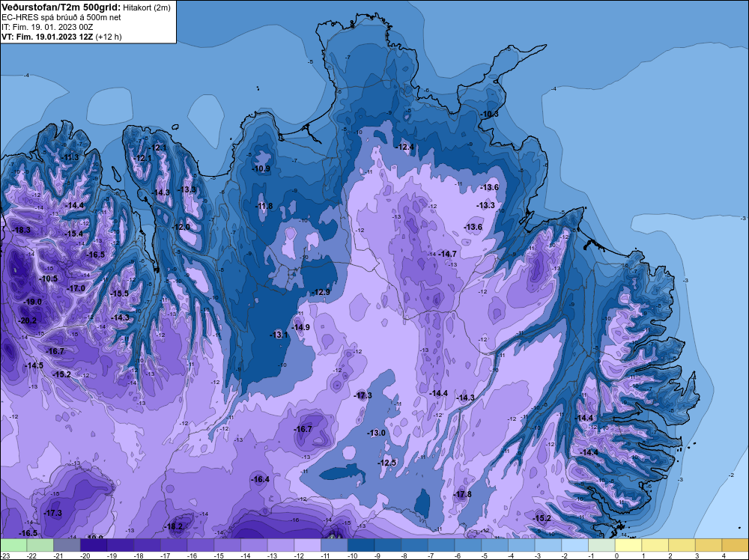Pick the dark purple legend swatch above -20
This screenshot has height=560, width=749.
(94, 545)
